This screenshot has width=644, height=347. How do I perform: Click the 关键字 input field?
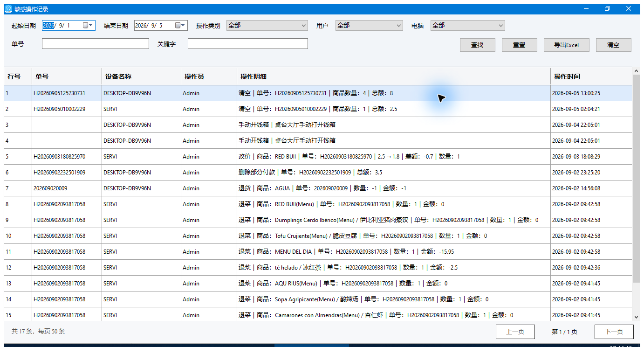pos(248,43)
